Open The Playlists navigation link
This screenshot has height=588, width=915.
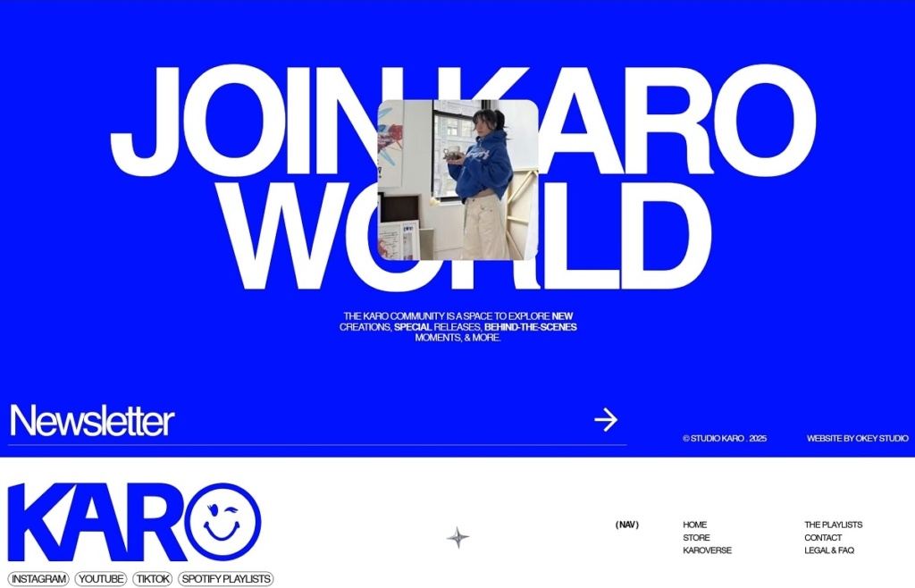(x=833, y=525)
